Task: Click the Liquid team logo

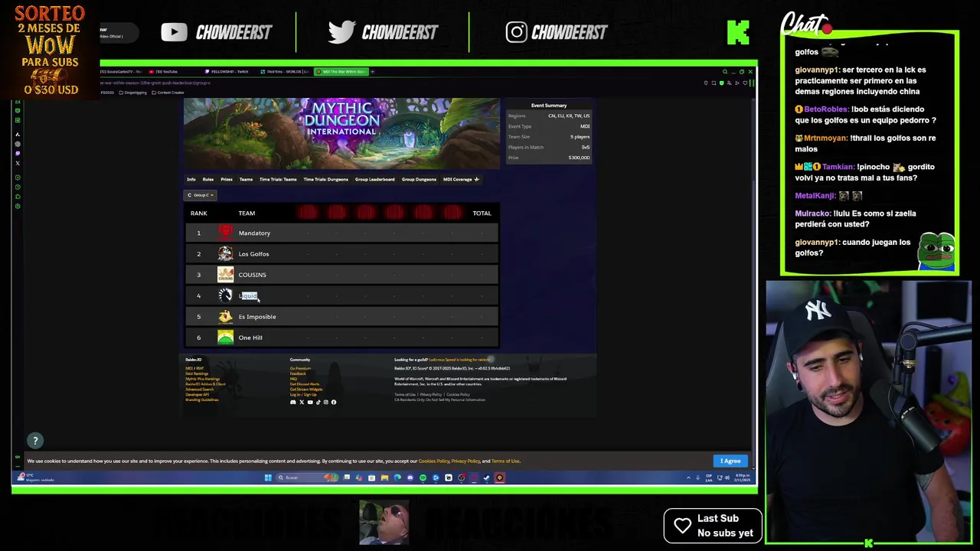Action: pyautogui.click(x=225, y=295)
